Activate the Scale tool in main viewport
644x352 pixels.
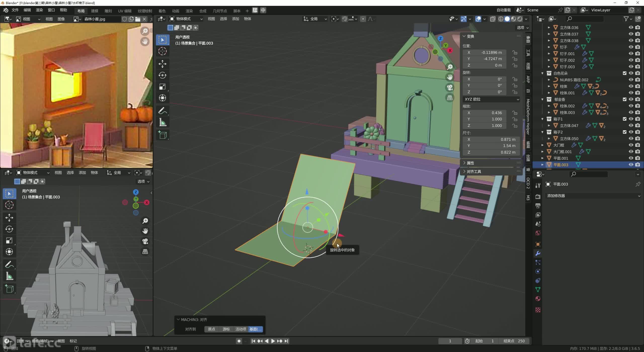(163, 87)
